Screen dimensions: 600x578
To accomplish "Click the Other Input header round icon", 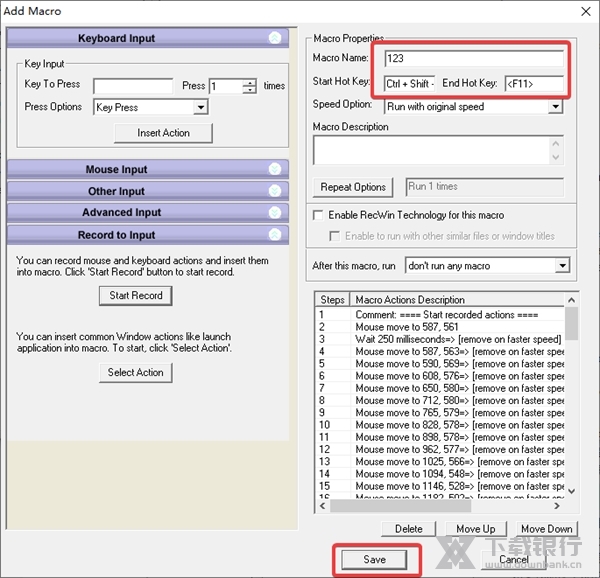I will click(x=275, y=191).
